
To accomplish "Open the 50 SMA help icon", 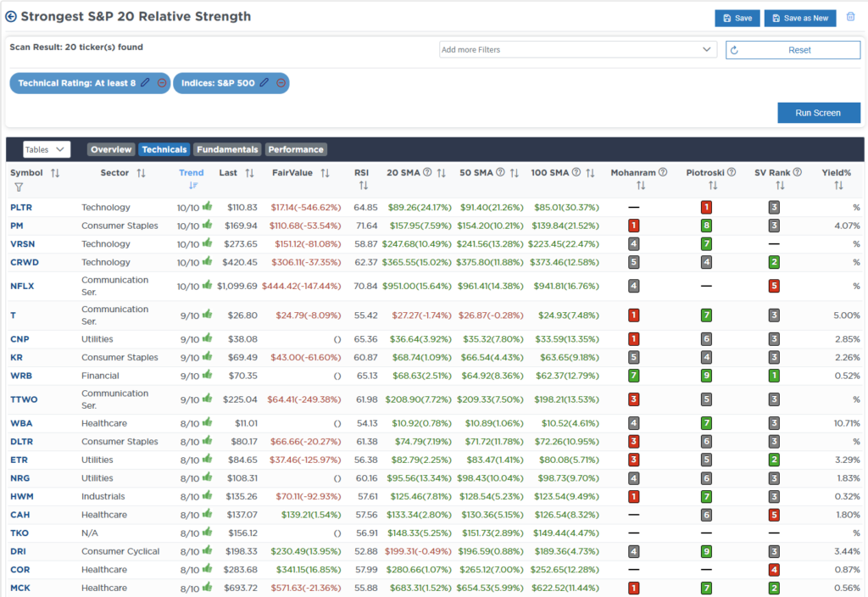I will click(500, 172).
